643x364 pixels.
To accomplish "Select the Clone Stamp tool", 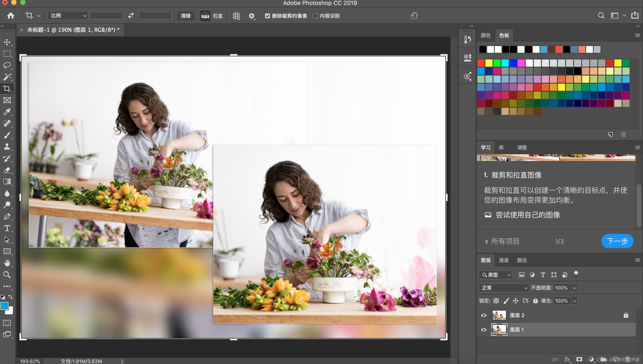I will point(7,147).
